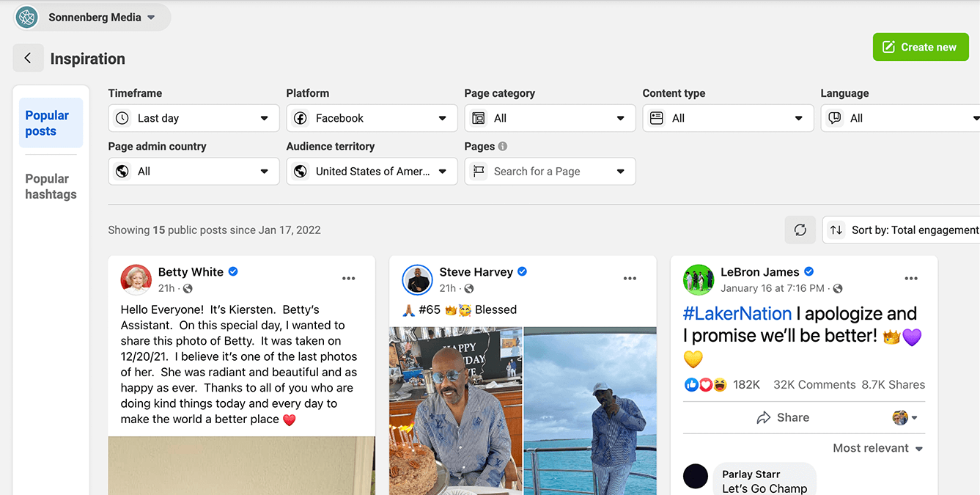980x495 pixels.
Task: Click Steve Harvey's profile picture
Action: coord(417,279)
